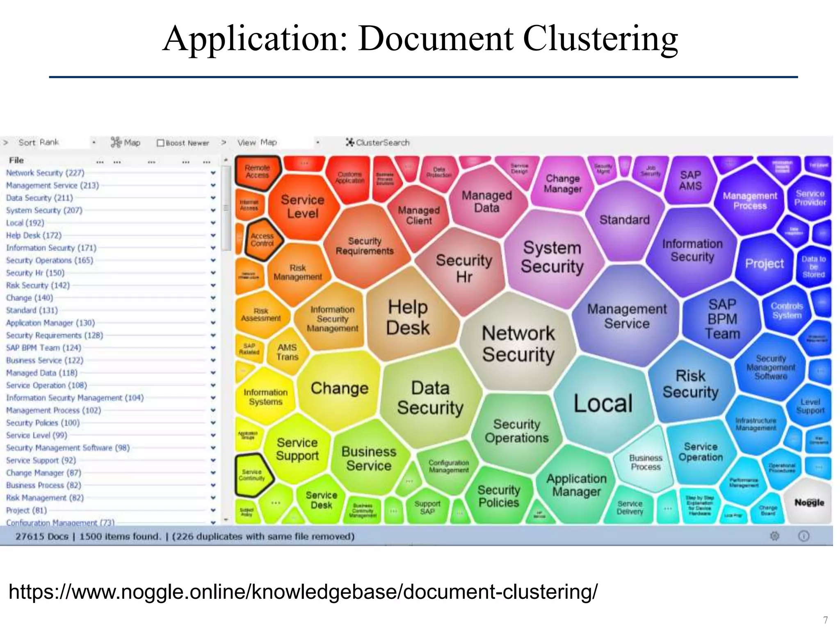Viewport: 840px width, 630px height.
Task: Click the Service Provider cluster cell
Action: [x=810, y=198]
